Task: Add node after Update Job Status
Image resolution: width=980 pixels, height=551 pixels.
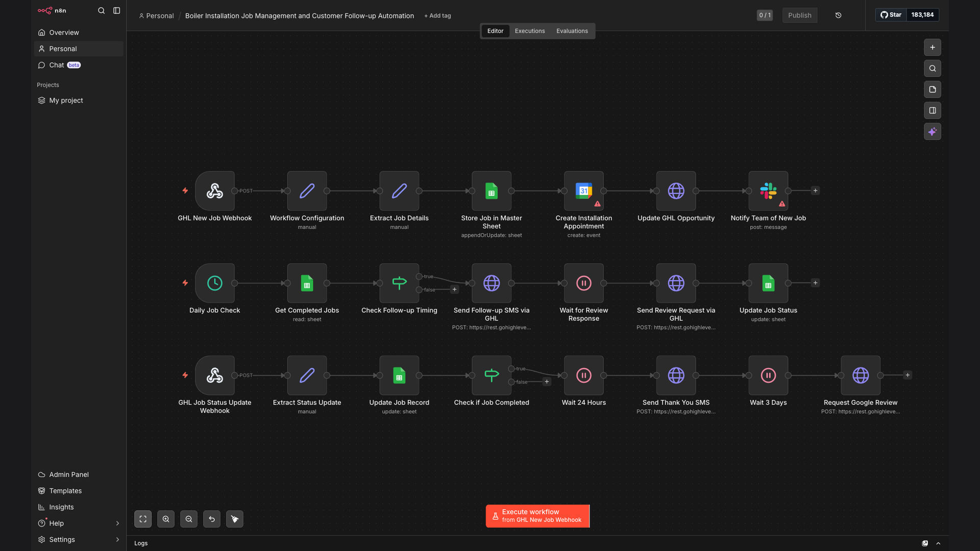Action: 815,283
